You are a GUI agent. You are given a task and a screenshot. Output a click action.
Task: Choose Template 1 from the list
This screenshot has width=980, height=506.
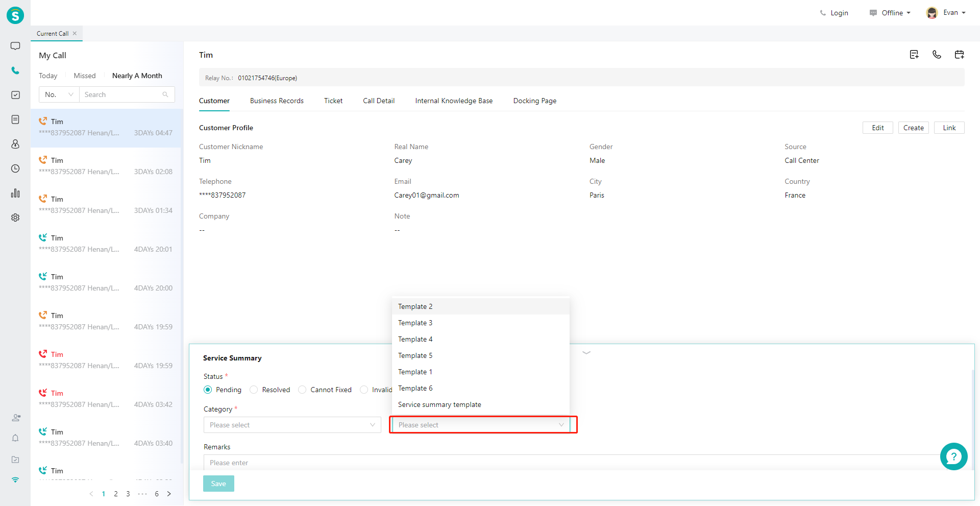tap(481, 372)
